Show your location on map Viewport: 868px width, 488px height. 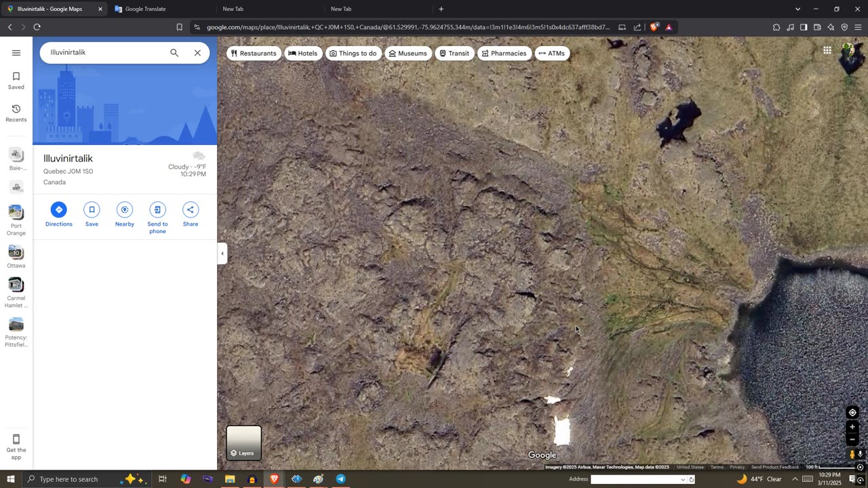[x=852, y=413]
